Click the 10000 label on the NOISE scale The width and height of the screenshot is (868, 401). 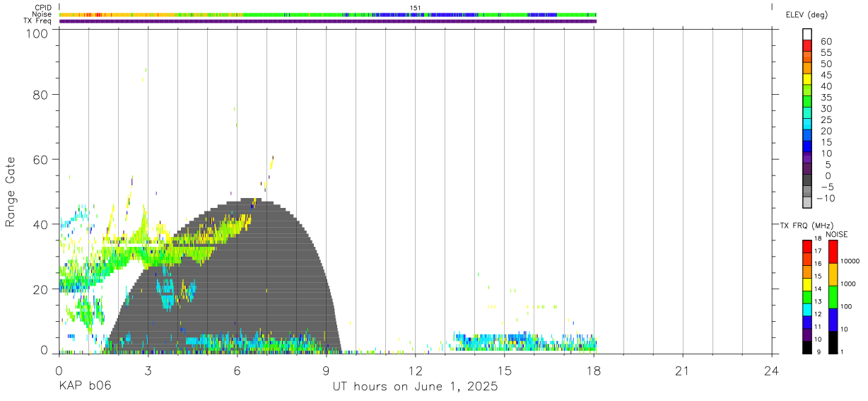click(x=851, y=262)
